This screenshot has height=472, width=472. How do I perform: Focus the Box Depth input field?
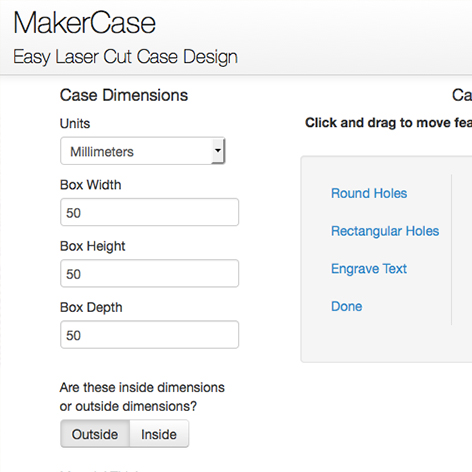tap(149, 335)
